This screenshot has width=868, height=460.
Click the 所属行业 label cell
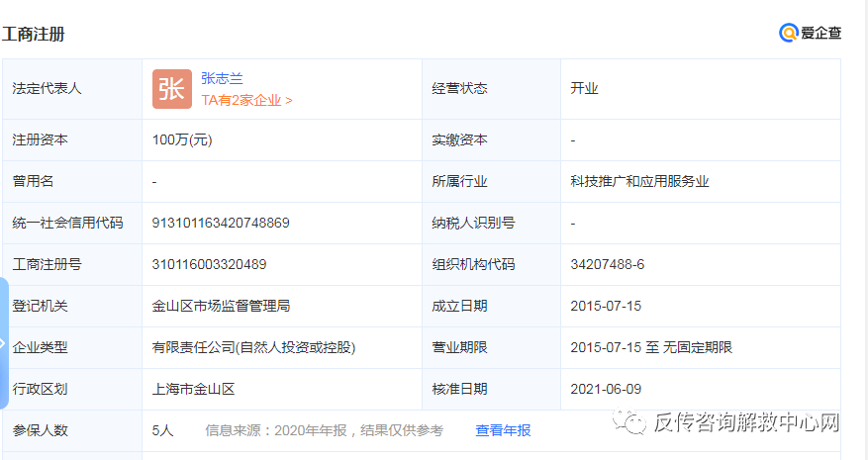pos(492,182)
